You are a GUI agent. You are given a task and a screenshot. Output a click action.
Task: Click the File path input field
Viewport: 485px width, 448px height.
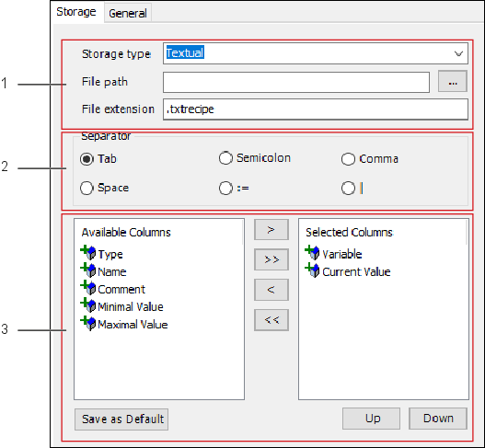click(x=296, y=82)
